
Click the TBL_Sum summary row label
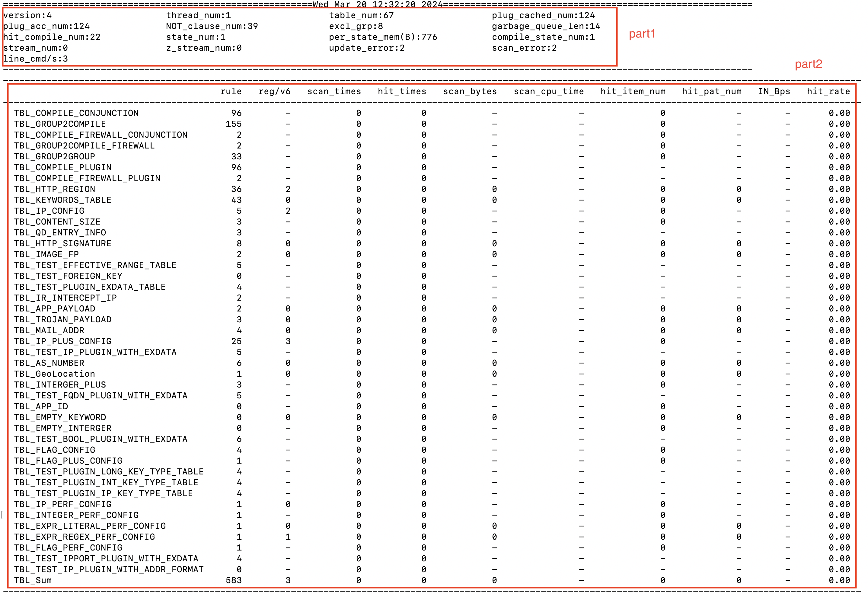click(33, 580)
